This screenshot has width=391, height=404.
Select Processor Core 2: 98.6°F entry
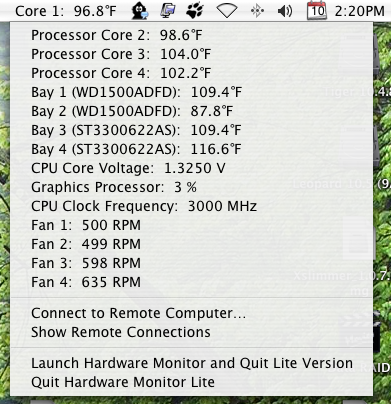click(x=191, y=35)
